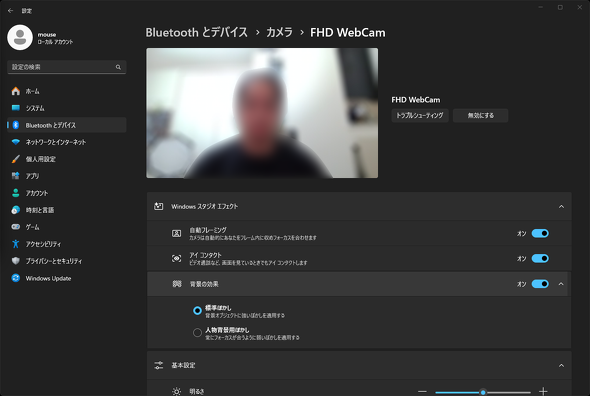Click the Accounts (アカウント) person icon
The width and height of the screenshot is (590, 396).
point(15,193)
